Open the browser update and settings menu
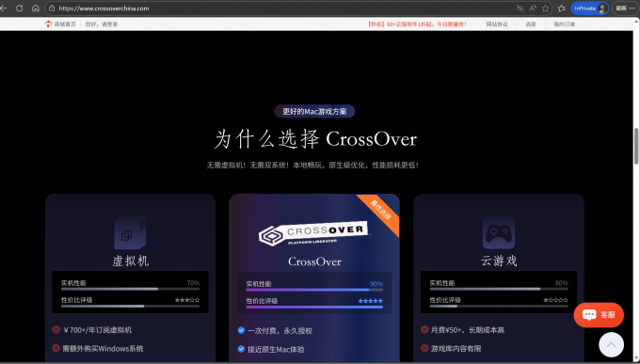 point(625,8)
